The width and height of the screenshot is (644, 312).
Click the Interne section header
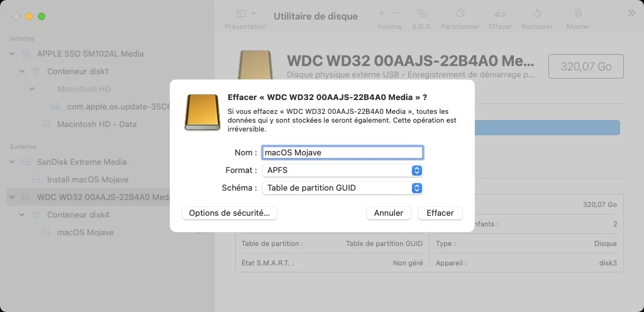22,38
